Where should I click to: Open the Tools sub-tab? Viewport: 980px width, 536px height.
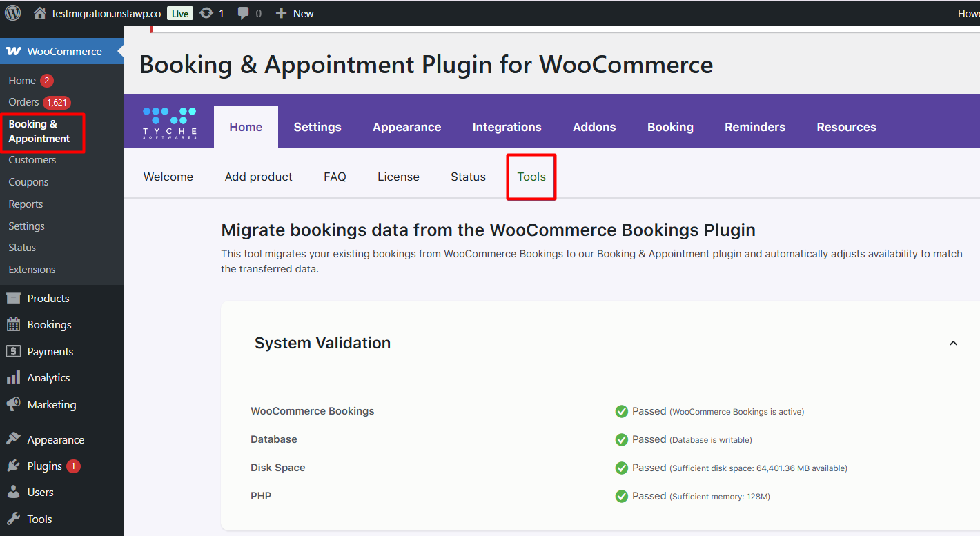(x=531, y=177)
